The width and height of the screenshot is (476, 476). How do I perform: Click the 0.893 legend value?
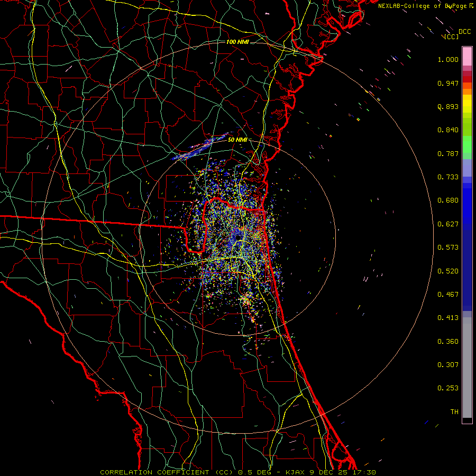pyautogui.click(x=448, y=106)
